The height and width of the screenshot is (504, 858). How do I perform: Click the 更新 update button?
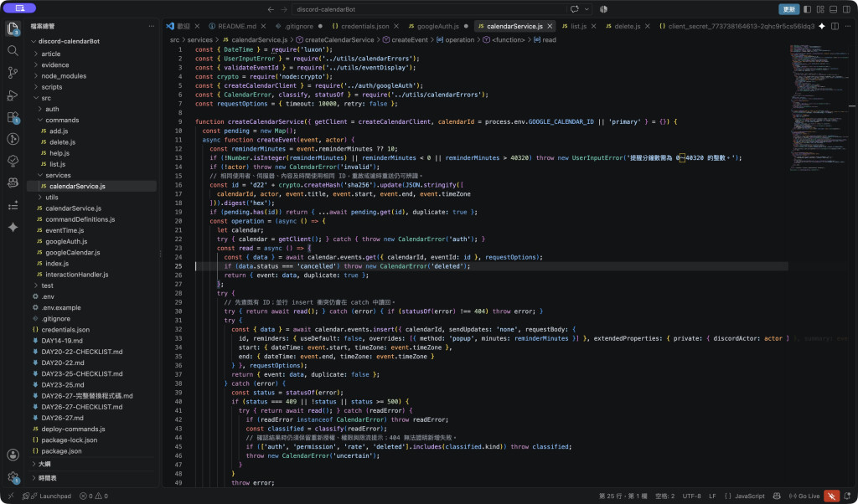tap(789, 9)
